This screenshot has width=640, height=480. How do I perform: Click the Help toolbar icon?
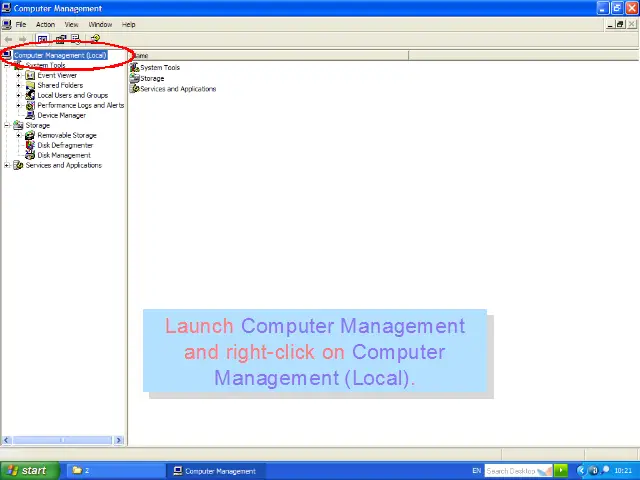(x=96, y=40)
